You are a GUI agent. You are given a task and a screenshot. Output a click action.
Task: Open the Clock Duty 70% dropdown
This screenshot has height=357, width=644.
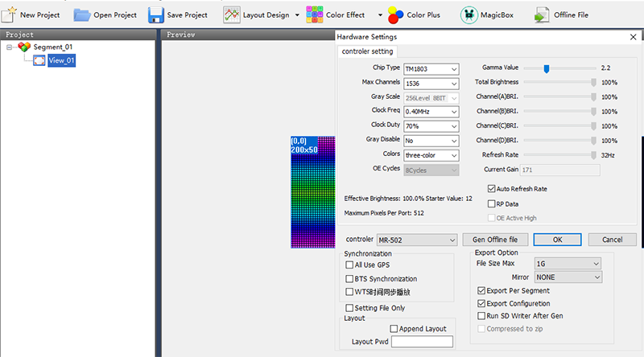click(x=431, y=126)
